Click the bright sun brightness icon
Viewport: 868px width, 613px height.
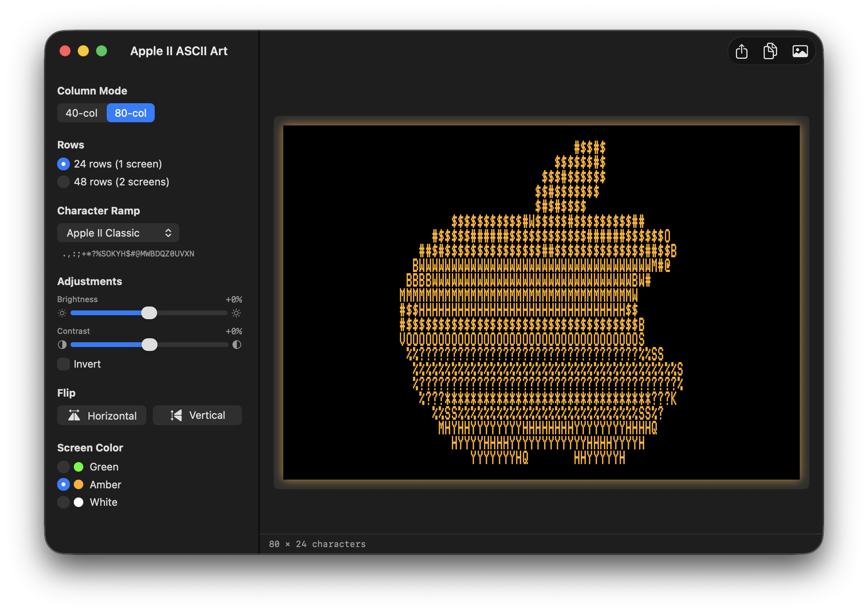(236, 313)
